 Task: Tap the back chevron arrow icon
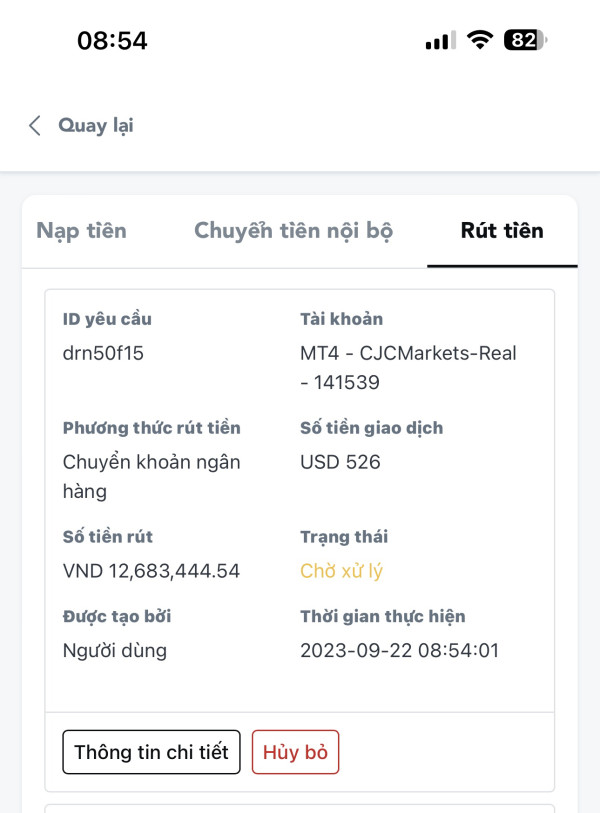[35, 125]
